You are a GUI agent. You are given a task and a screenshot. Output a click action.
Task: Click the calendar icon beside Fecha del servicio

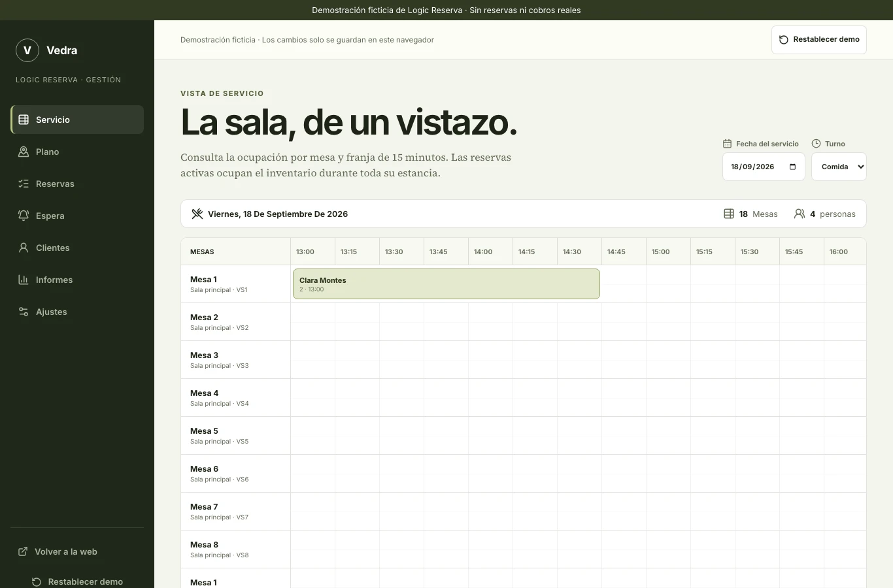727,144
